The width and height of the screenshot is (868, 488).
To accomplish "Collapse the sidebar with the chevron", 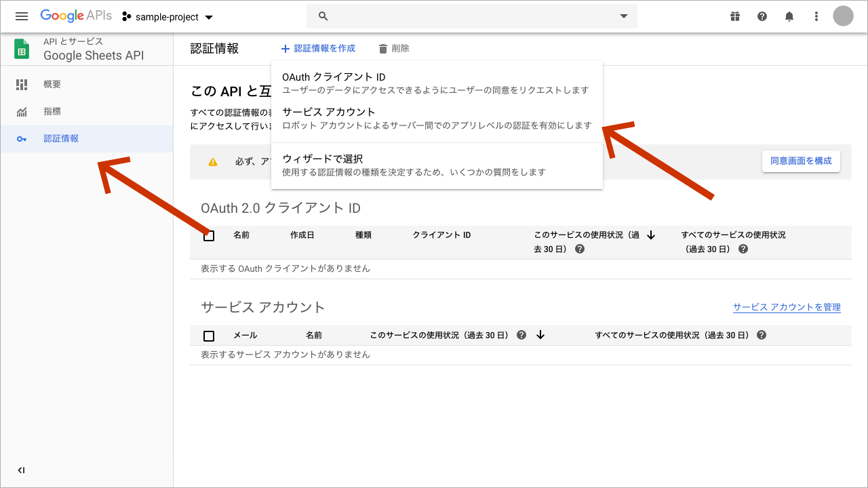I will click(21, 470).
